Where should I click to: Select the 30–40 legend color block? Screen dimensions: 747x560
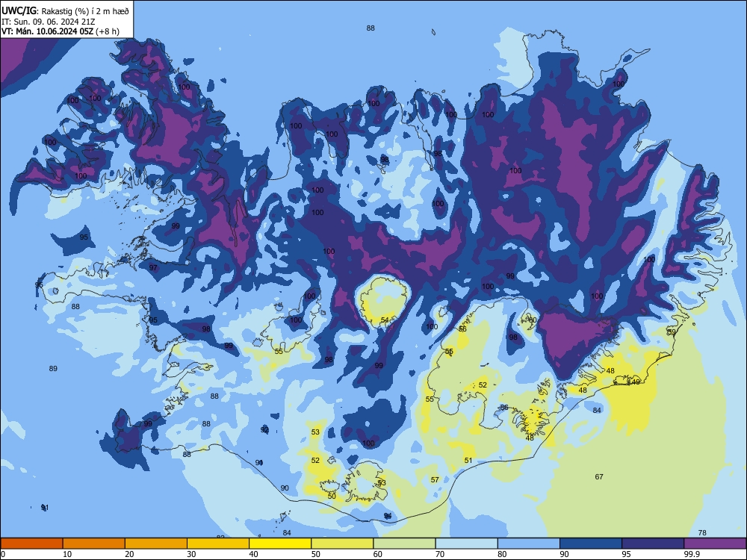click(x=218, y=544)
